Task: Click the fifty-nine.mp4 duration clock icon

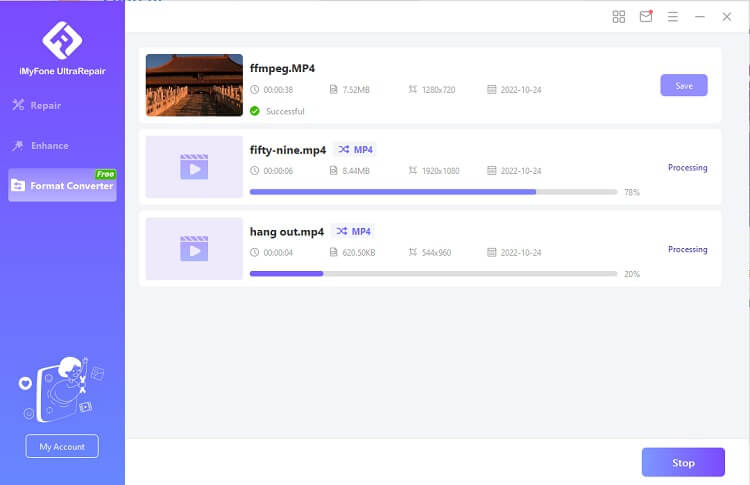Action: pyautogui.click(x=254, y=171)
